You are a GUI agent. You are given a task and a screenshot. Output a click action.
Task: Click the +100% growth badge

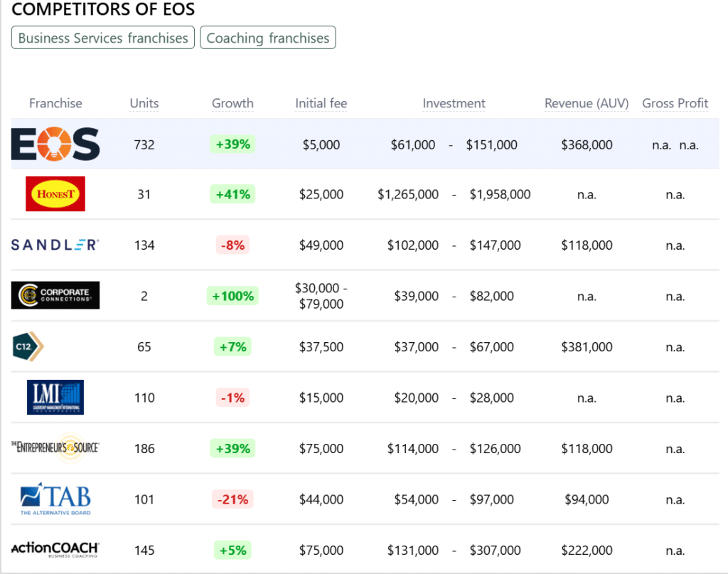point(232,296)
